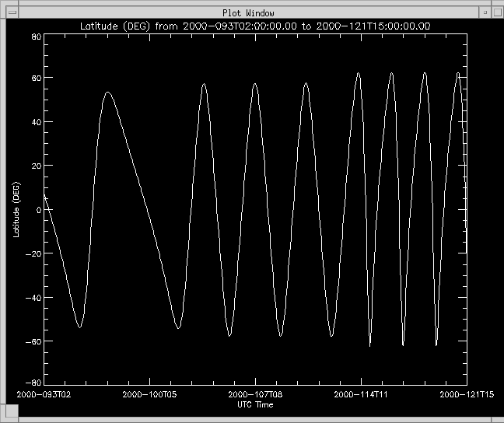Click the 80 y-axis tick label
The width and height of the screenshot is (504, 423).
pos(36,37)
